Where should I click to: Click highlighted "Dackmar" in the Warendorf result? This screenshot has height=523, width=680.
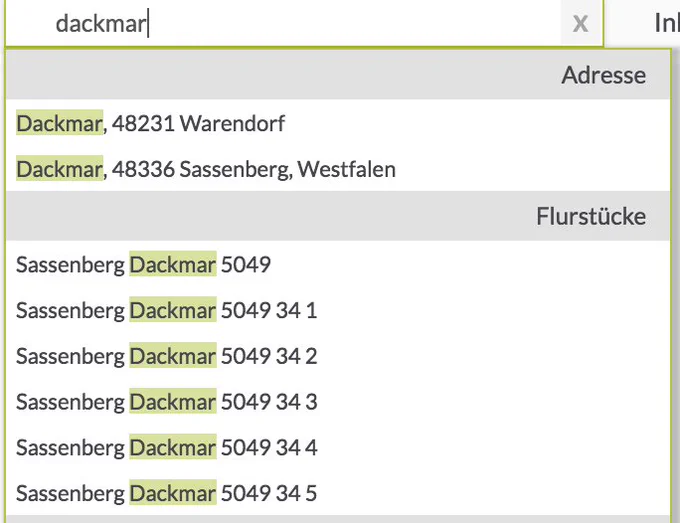(59, 123)
